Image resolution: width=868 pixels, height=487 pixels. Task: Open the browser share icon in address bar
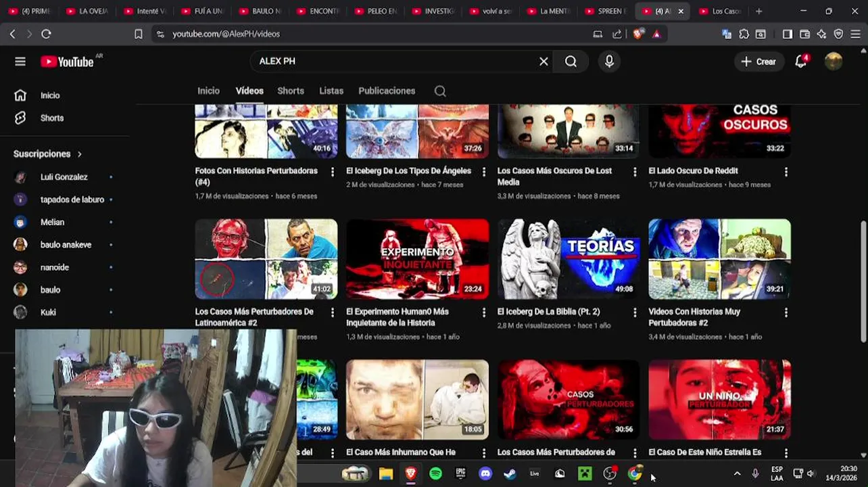[617, 34]
